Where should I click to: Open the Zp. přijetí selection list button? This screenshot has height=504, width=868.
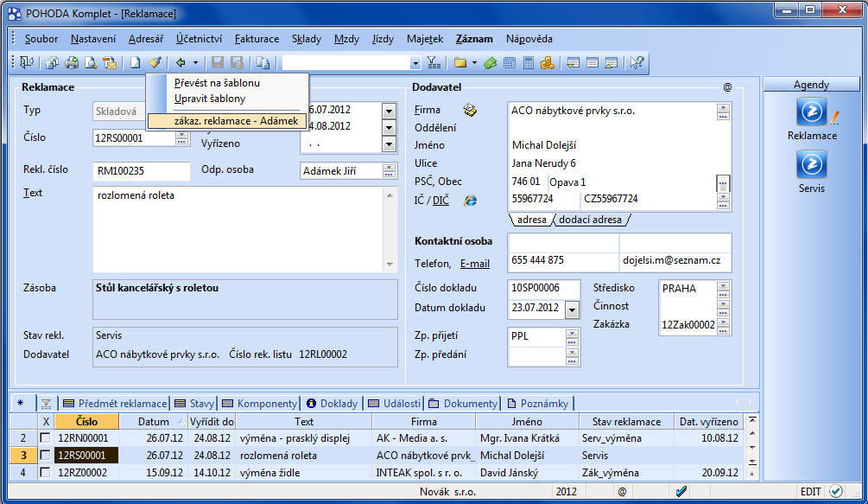click(572, 336)
